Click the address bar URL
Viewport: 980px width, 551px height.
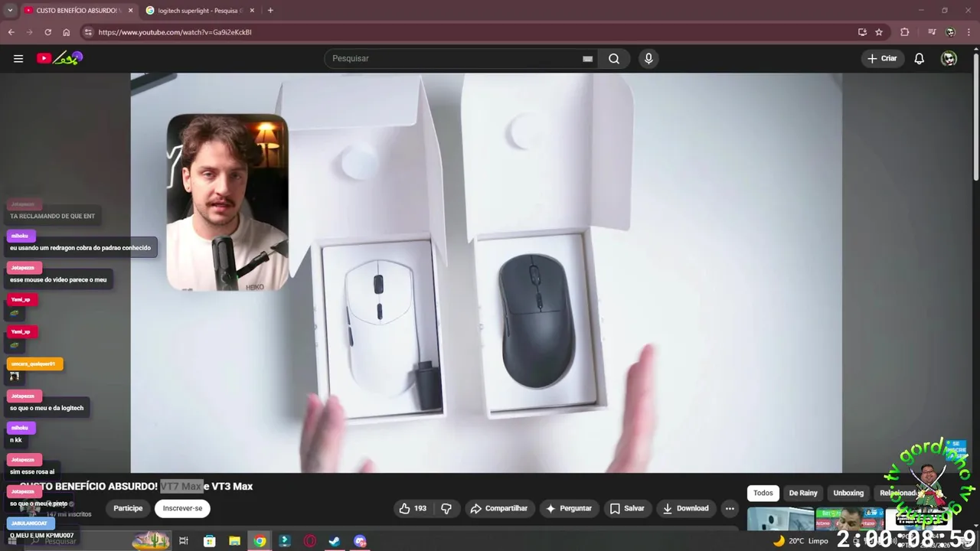[175, 32]
